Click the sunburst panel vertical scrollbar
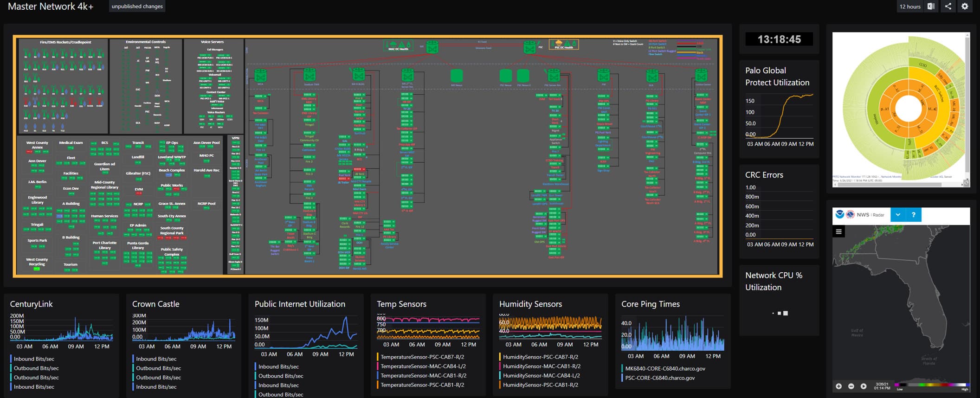 pyautogui.click(x=967, y=104)
